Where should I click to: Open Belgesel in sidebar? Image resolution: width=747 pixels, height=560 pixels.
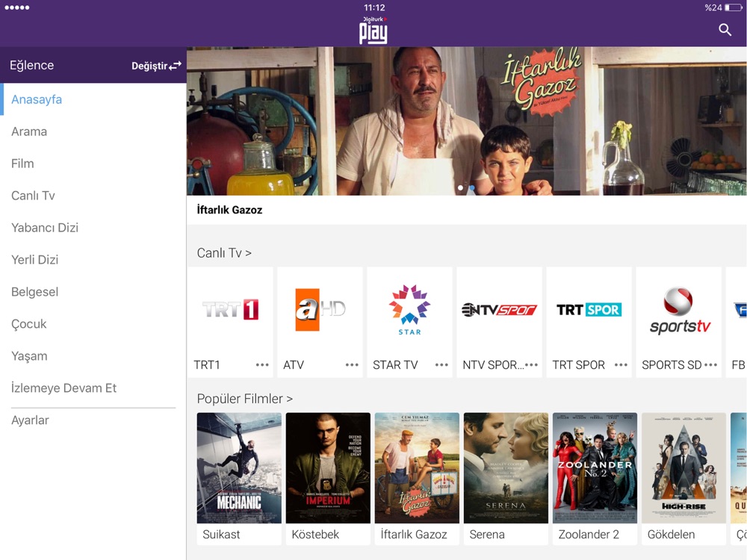click(93, 292)
